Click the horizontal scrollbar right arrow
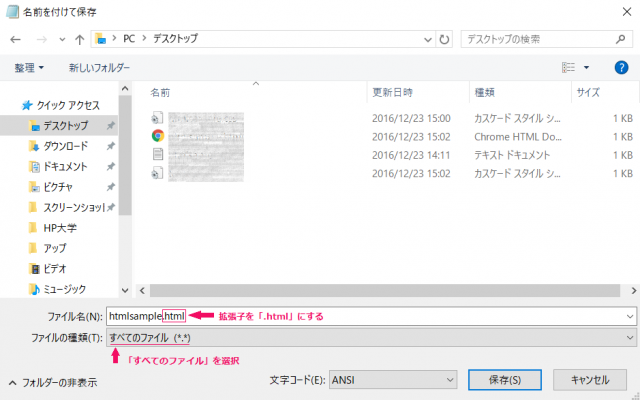 pyautogui.click(x=633, y=291)
